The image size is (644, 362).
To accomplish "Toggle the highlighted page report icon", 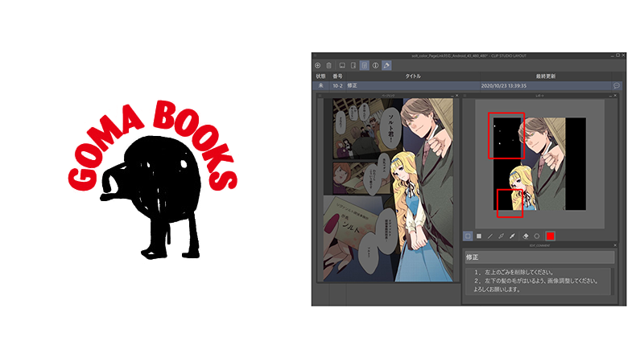I will (x=365, y=65).
